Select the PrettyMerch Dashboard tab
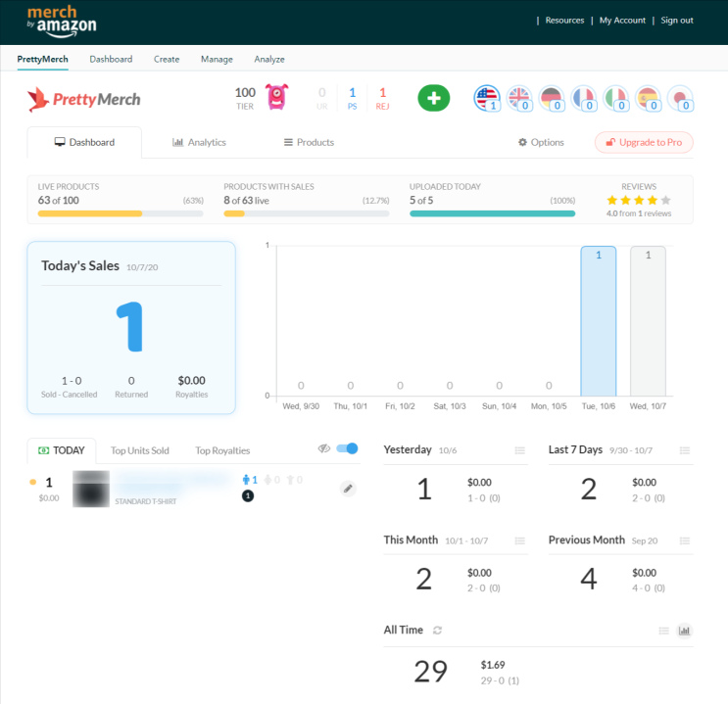This screenshot has width=728, height=704. point(84,143)
